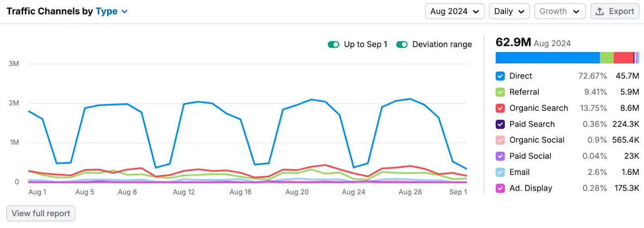Click the Organic Search legend label
This screenshot has width=644, height=228.
pos(539,108)
